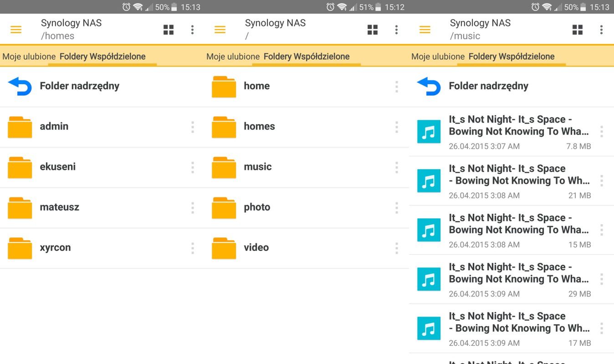This screenshot has height=364, width=614.
Task: Open options menu for the photo folder
Action: click(397, 207)
